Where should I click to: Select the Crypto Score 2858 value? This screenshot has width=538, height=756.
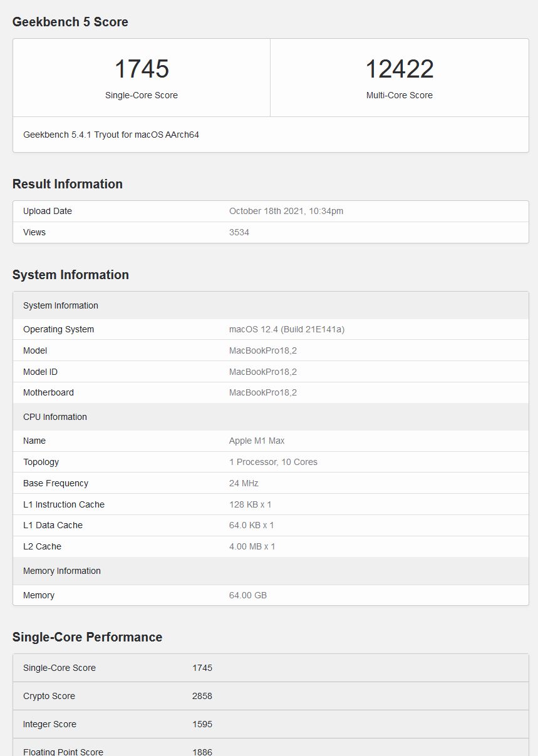tap(202, 696)
